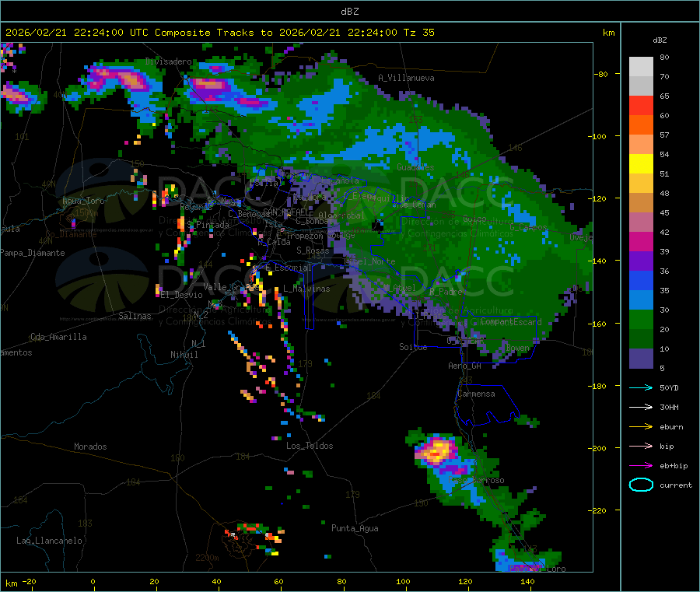This screenshot has width=700, height=592.
Task: Click the 140 km tick on bottom axis
Action: [527, 581]
